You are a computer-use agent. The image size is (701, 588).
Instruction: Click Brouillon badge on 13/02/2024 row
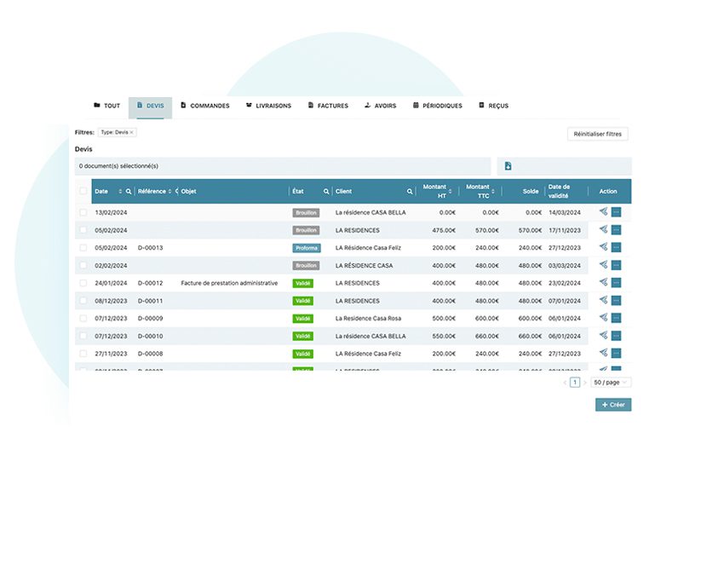pyautogui.click(x=306, y=213)
